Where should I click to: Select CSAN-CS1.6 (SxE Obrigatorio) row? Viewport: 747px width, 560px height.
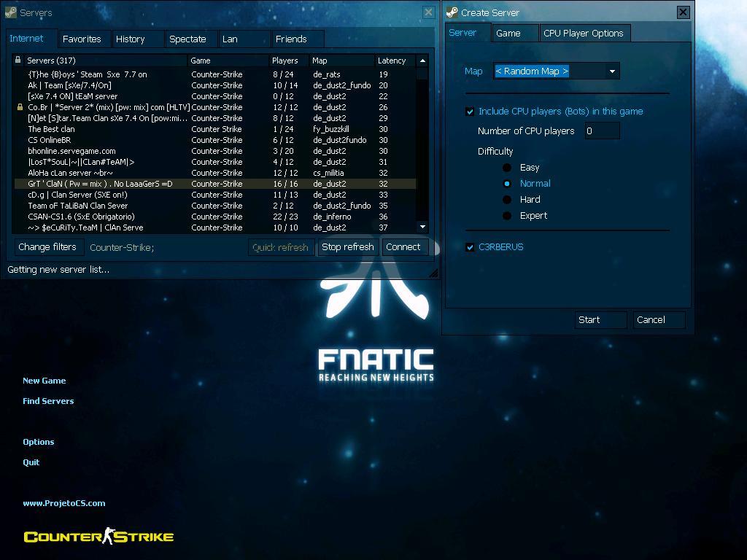coord(215,217)
